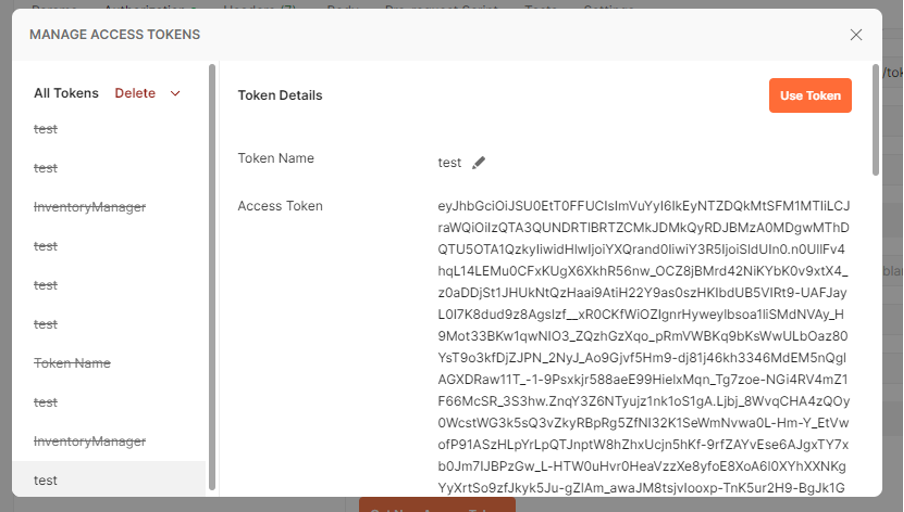Screen dimensions: 904x512
Task: Click the pencil icon to edit token name
Action: [x=479, y=163]
